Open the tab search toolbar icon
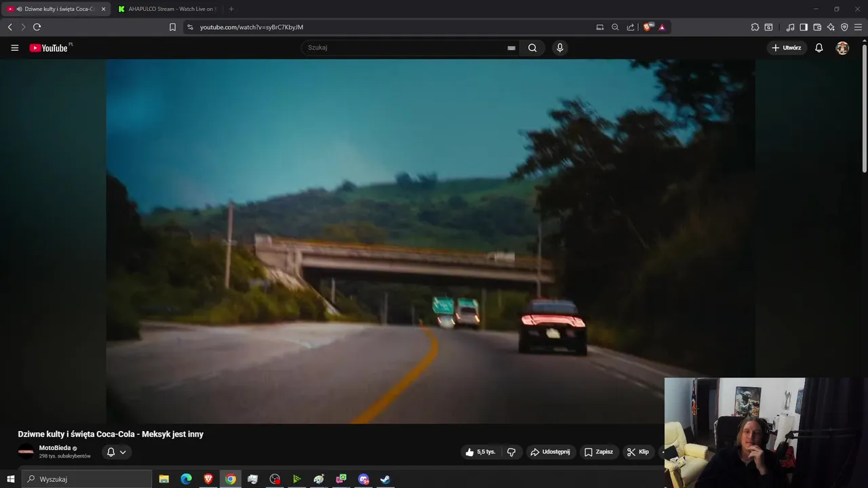Viewport: 868px width, 488px height. pos(768,27)
